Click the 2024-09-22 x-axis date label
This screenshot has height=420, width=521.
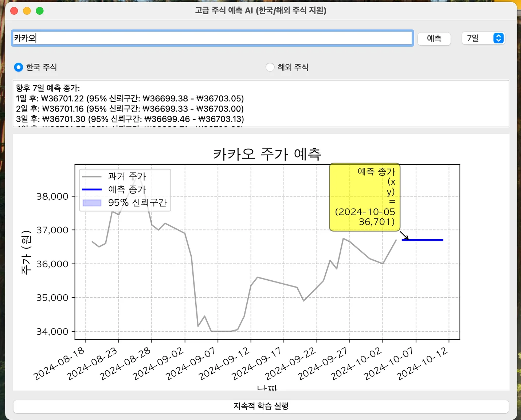point(290,363)
